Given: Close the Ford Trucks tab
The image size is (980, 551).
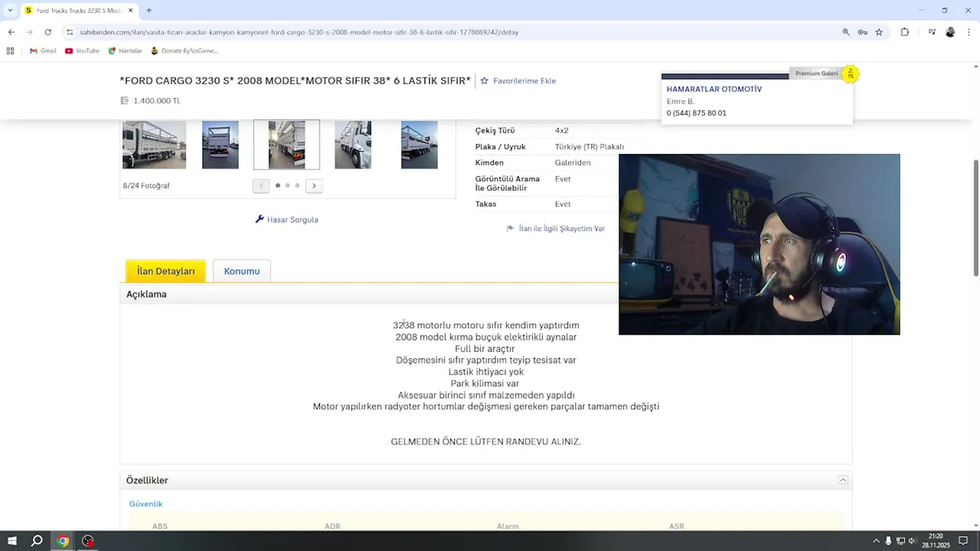Looking at the screenshot, I should 130,10.
